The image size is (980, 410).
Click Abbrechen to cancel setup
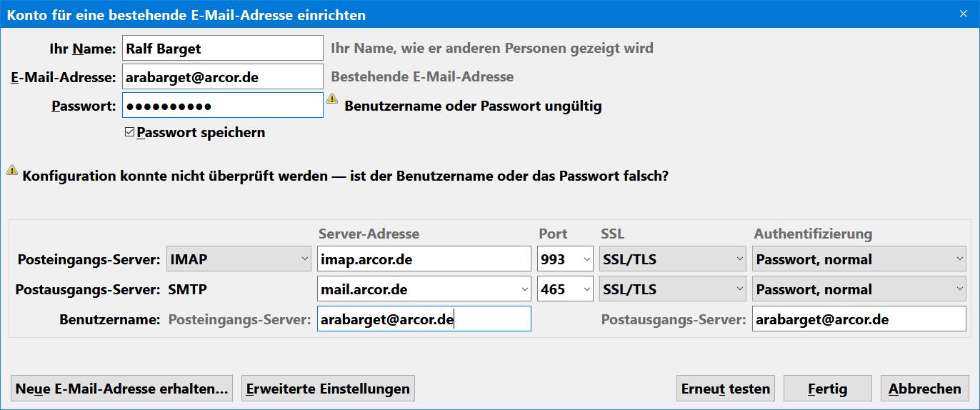[x=924, y=389]
